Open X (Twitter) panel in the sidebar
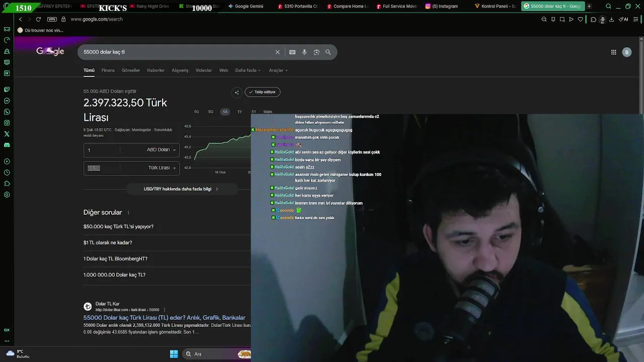The width and height of the screenshot is (644, 362). [x=7, y=134]
